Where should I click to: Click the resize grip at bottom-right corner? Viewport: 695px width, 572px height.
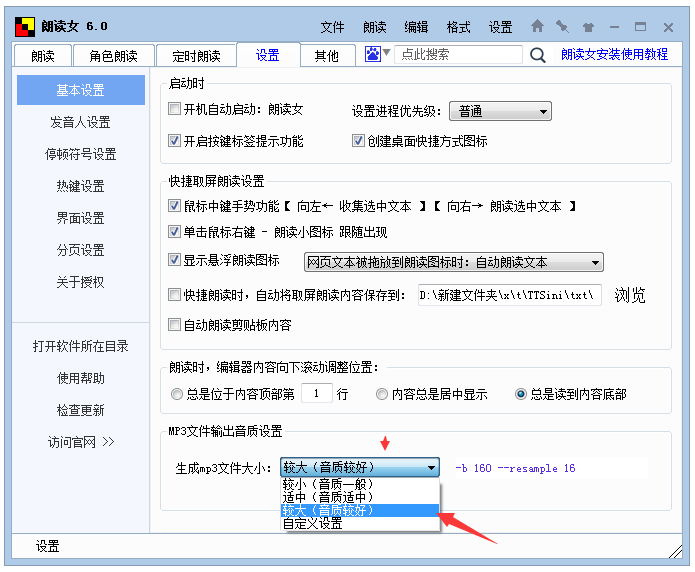pyautogui.click(x=675, y=551)
